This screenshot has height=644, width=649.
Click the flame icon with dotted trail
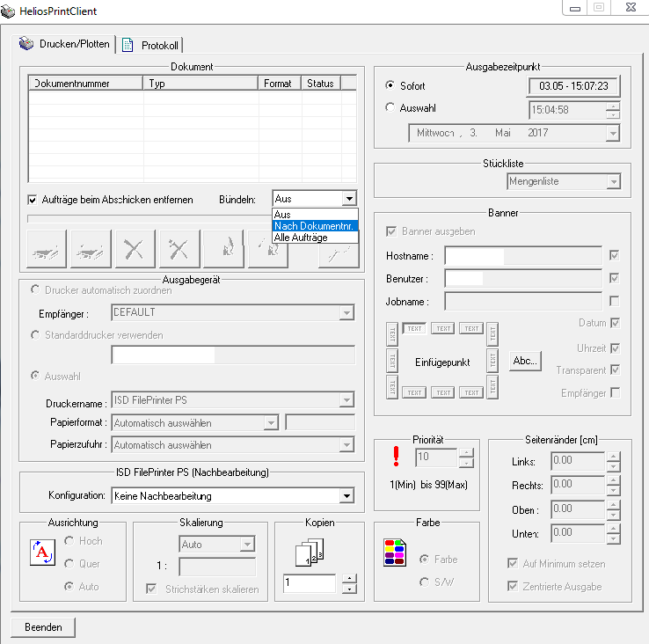(268, 249)
